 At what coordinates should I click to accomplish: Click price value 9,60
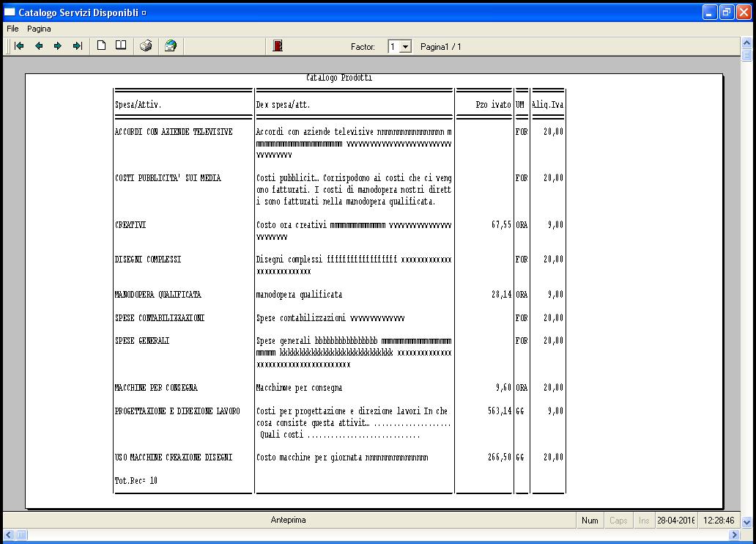coord(503,388)
